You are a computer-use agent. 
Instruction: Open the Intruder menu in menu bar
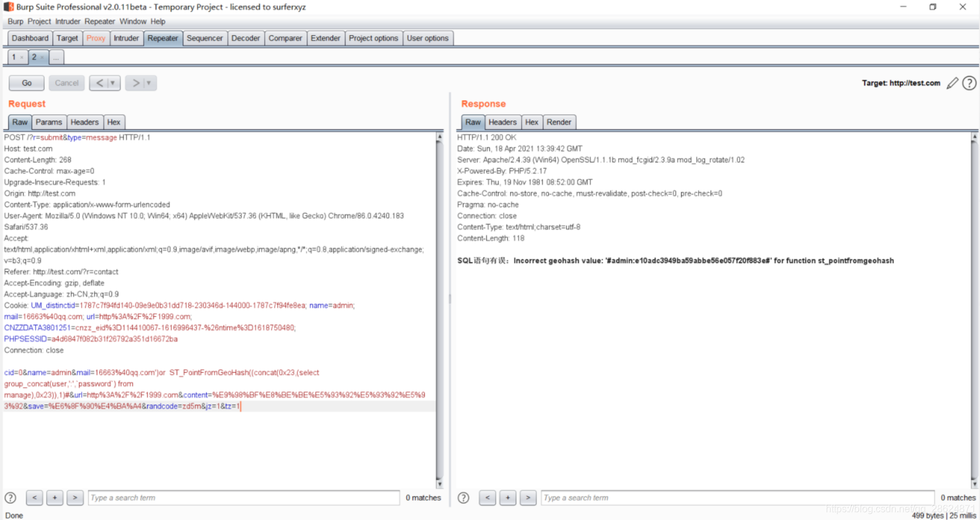(x=68, y=22)
